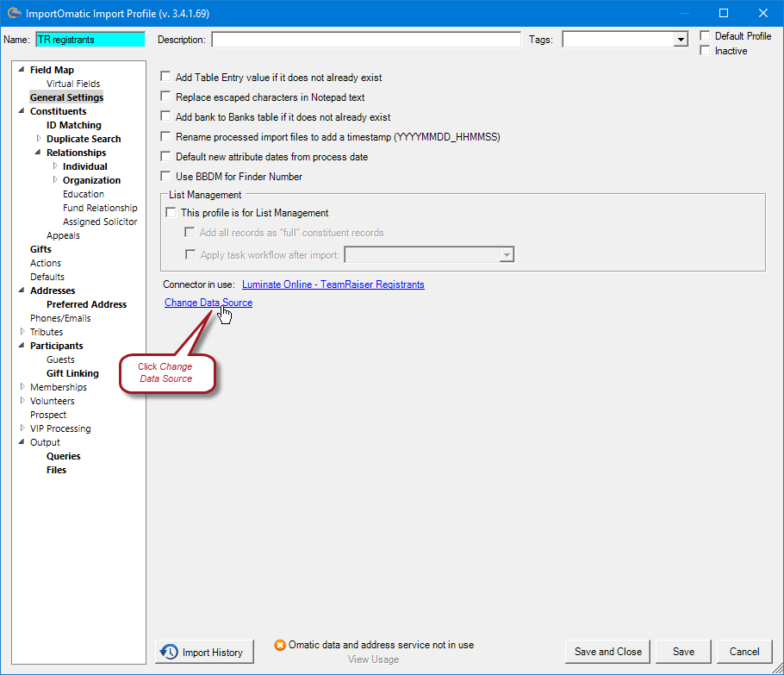Check "Rename processed import files to add a timestamp"
The image size is (784, 675).
(x=164, y=136)
